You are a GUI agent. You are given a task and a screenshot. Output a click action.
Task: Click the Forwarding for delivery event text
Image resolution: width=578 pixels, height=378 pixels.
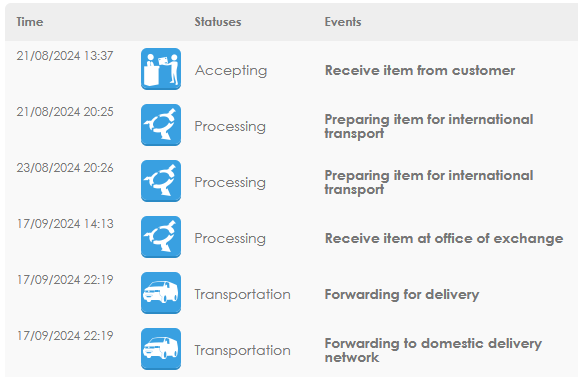tap(402, 295)
